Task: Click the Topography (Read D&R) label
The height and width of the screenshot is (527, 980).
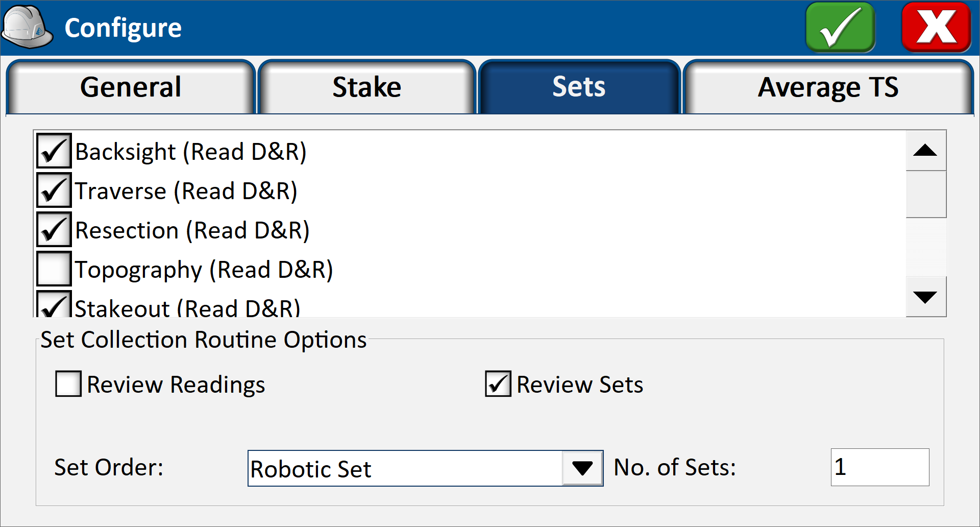Action: pyautogui.click(x=204, y=270)
